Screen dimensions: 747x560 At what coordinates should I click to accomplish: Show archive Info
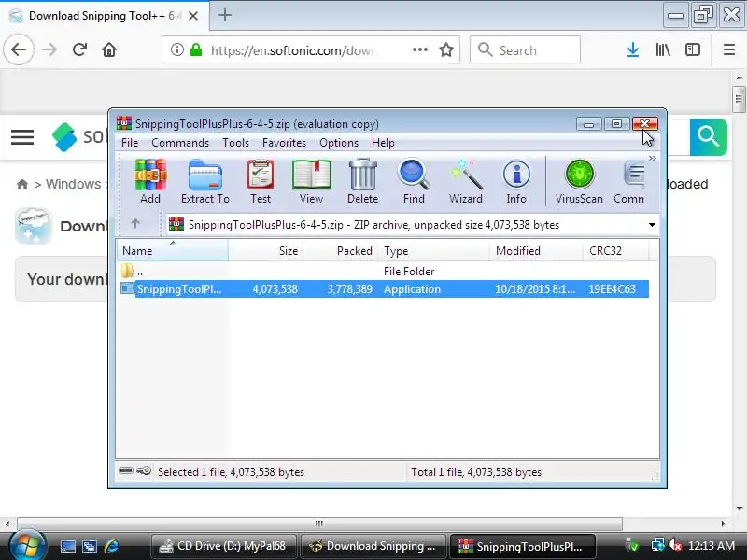(x=516, y=181)
